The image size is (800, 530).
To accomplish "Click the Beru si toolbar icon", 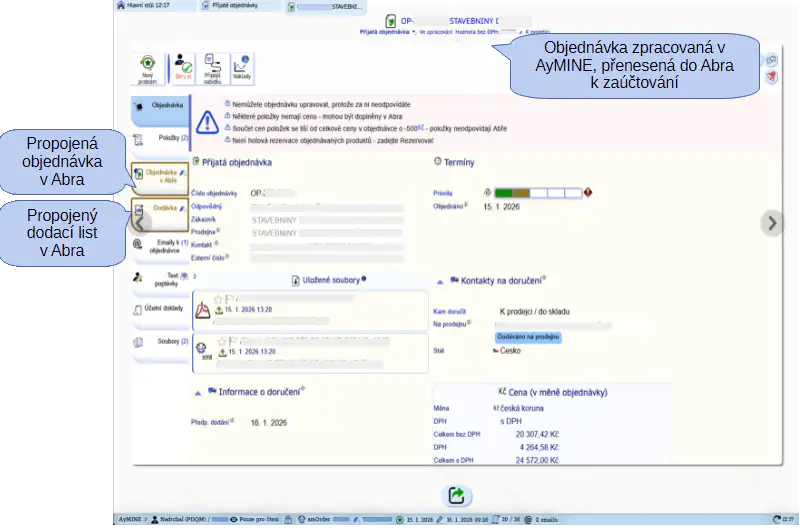I will (184, 68).
